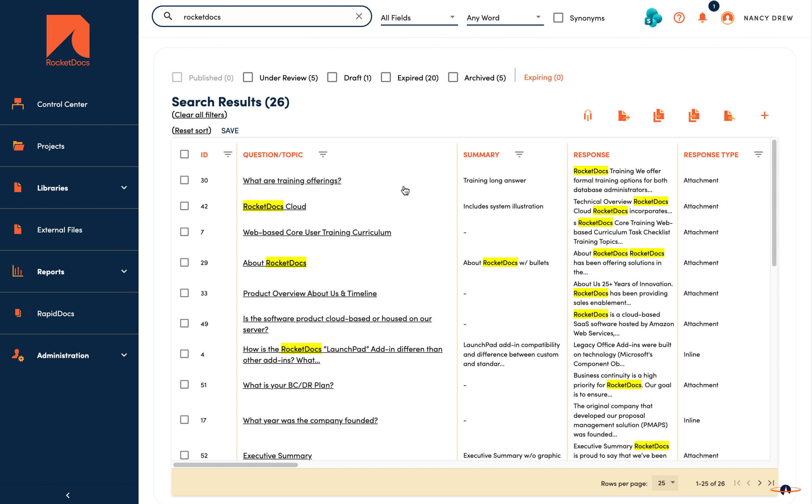812x504 pixels.
Task: Open the help question mark icon
Action: pos(679,18)
